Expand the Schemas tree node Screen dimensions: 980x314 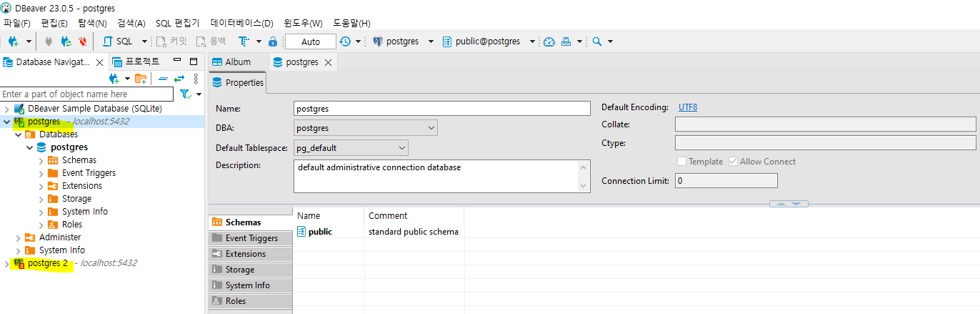pos(41,160)
